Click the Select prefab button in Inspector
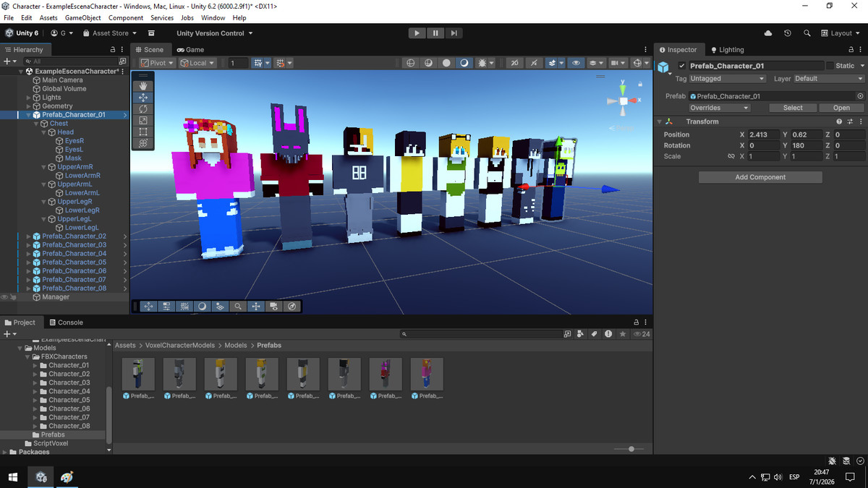868x488 pixels. 793,107
